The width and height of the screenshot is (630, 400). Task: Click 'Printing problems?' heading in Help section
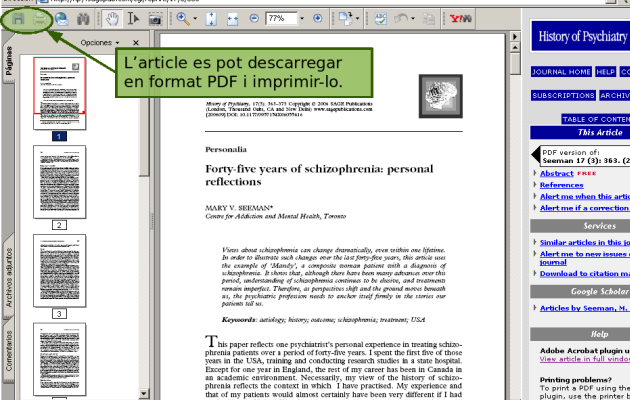pos(576,380)
